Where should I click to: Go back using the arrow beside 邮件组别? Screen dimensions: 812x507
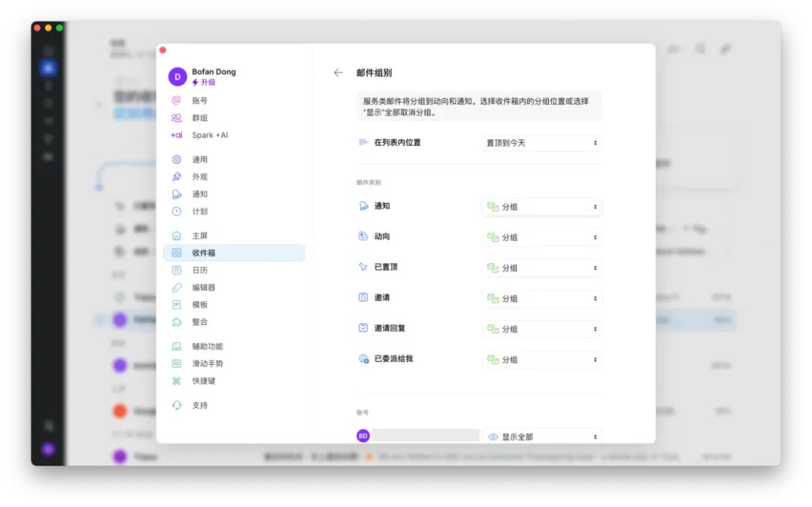point(338,72)
